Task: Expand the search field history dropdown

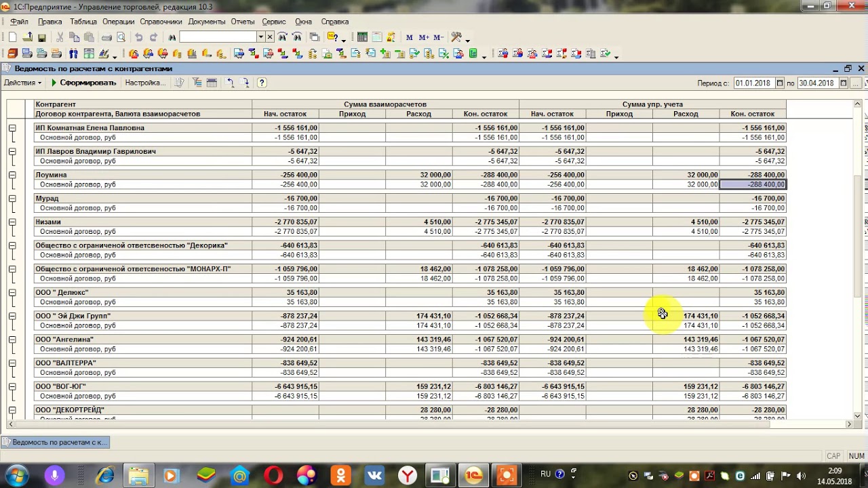Action: 260,37
